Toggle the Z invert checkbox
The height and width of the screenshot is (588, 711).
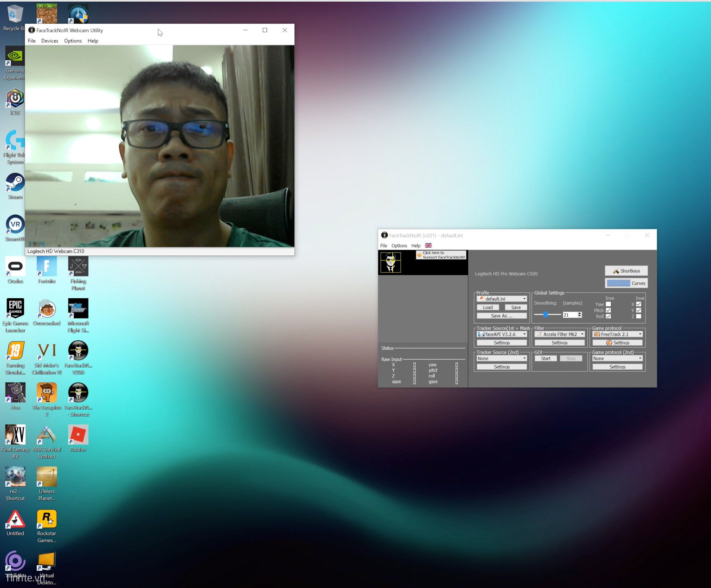click(x=638, y=316)
